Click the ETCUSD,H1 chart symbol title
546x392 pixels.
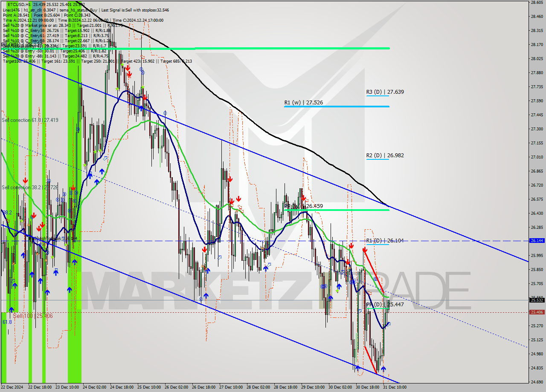point(19,5)
